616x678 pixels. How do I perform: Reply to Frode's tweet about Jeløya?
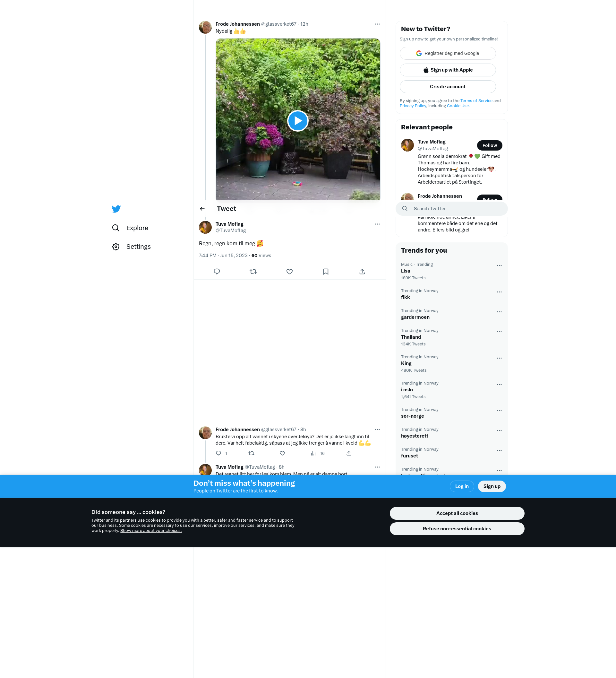pyautogui.click(x=218, y=453)
